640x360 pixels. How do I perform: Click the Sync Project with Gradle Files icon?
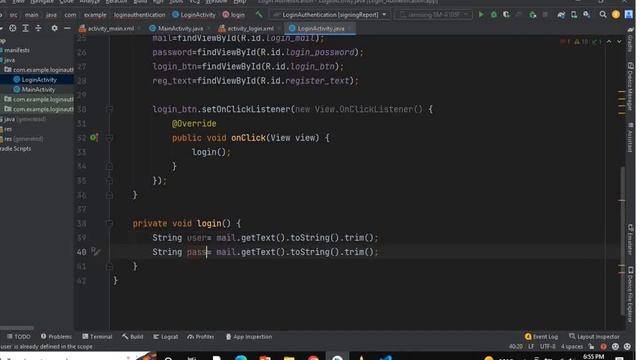click(x=561, y=15)
